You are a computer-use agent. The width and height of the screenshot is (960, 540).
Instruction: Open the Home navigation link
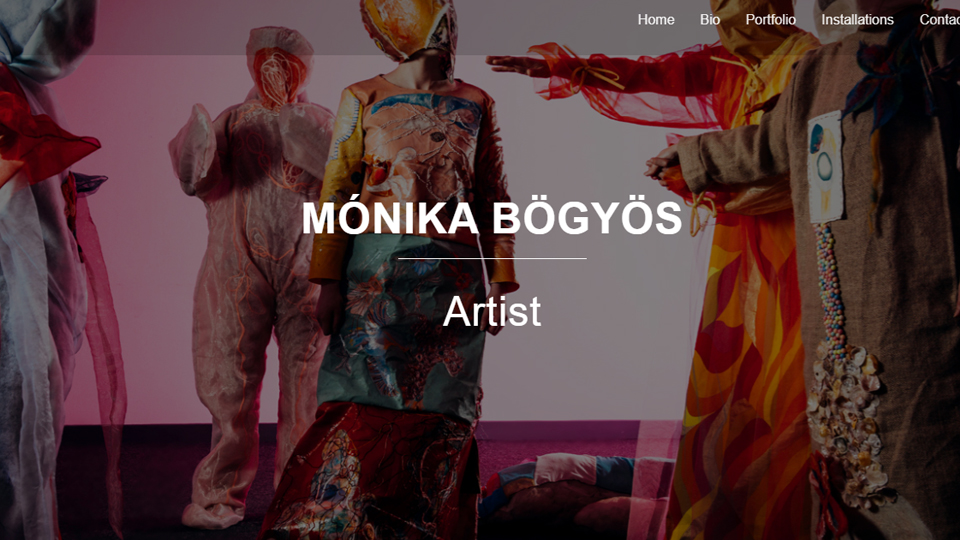(656, 20)
